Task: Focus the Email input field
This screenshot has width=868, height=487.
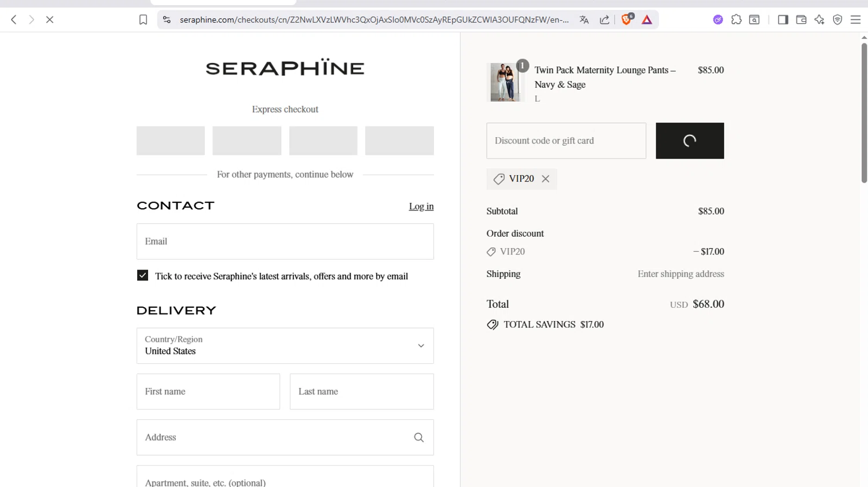Action: 285,241
